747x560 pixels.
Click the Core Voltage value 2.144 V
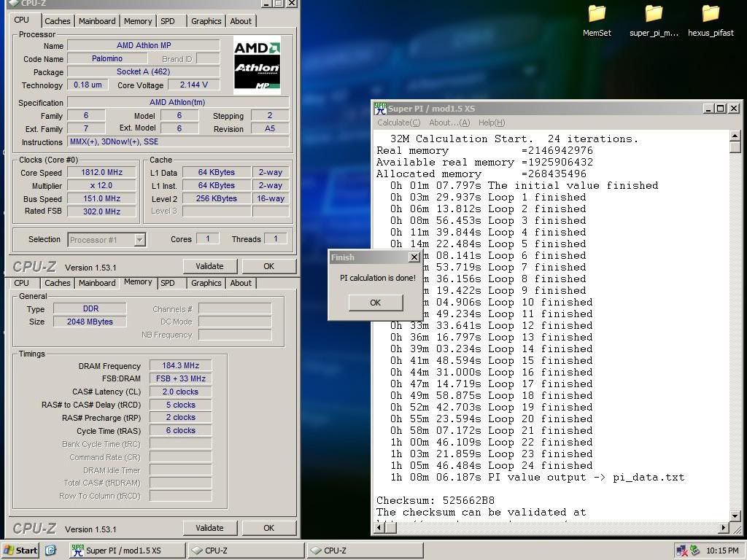point(194,85)
